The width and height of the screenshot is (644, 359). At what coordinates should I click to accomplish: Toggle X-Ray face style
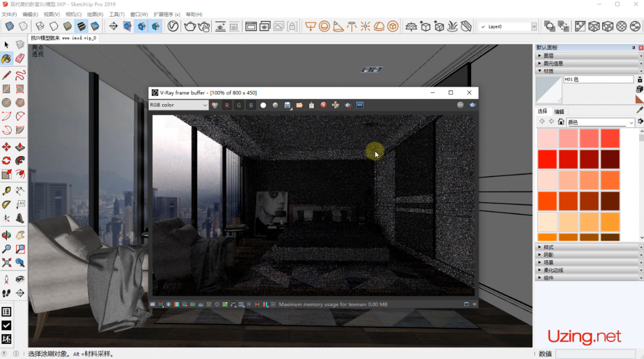[10, 26]
